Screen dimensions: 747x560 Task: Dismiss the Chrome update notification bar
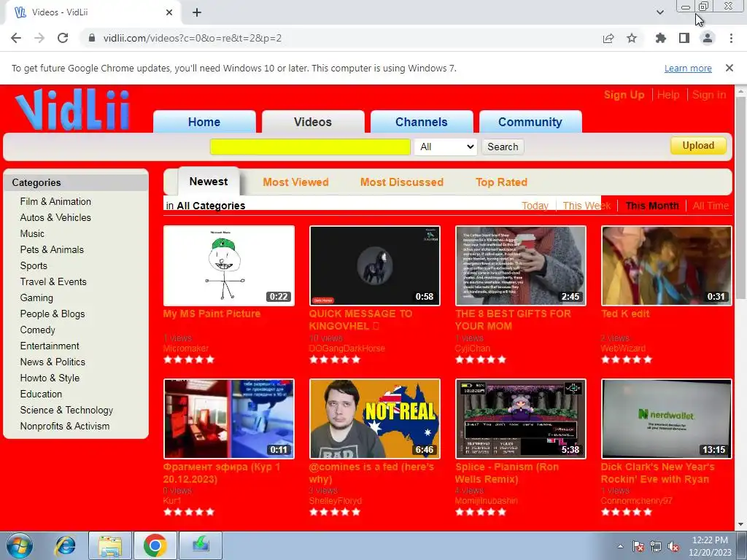click(729, 68)
